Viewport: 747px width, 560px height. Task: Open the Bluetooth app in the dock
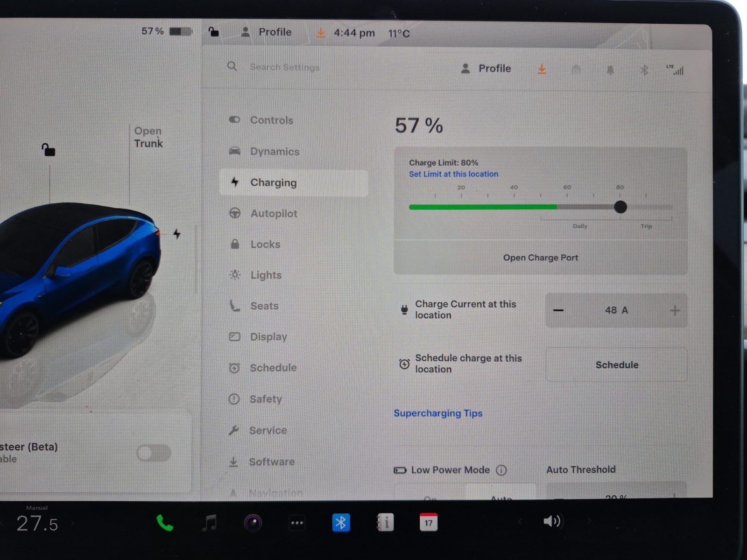point(341,523)
